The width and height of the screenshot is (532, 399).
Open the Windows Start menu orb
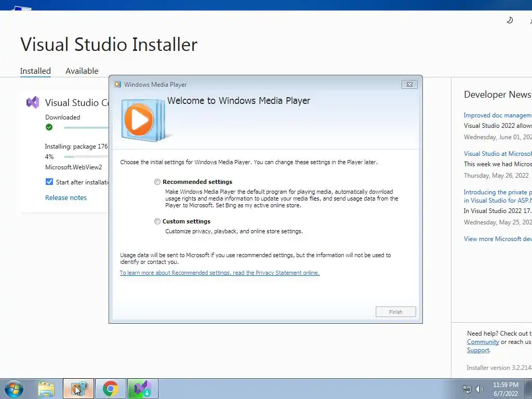14,389
